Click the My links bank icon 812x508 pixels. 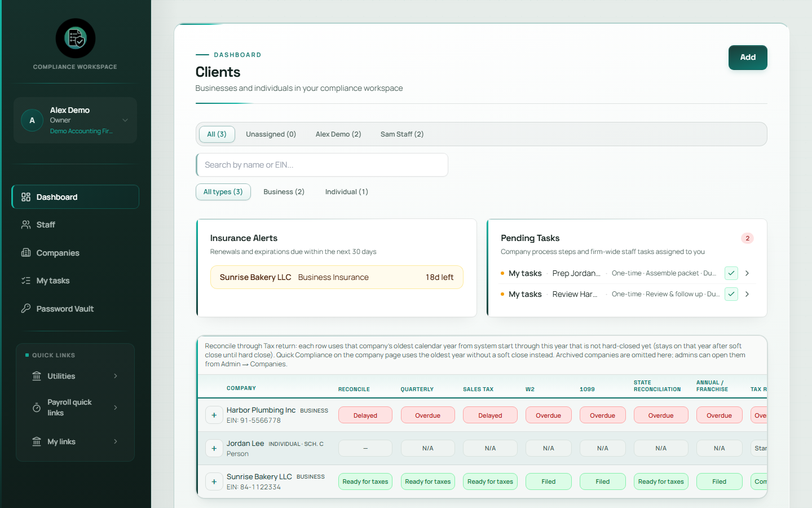pyautogui.click(x=37, y=441)
